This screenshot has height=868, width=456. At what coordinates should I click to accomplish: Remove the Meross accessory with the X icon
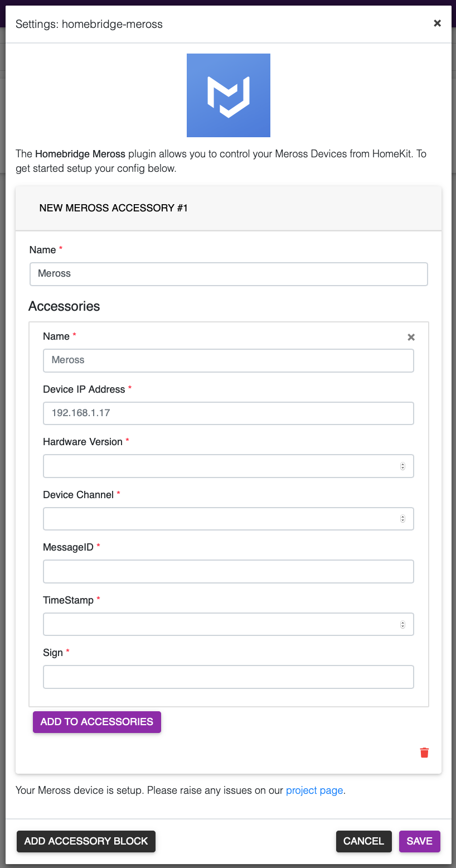click(411, 337)
